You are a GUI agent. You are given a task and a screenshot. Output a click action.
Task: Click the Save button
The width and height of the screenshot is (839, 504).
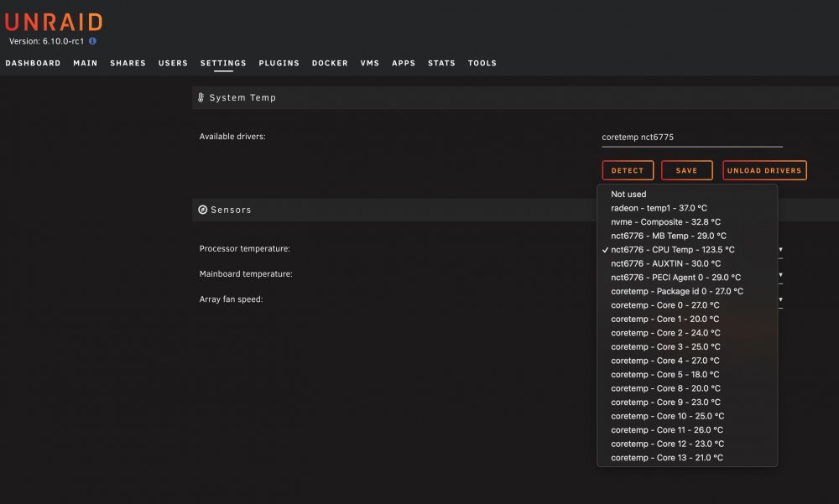(686, 171)
